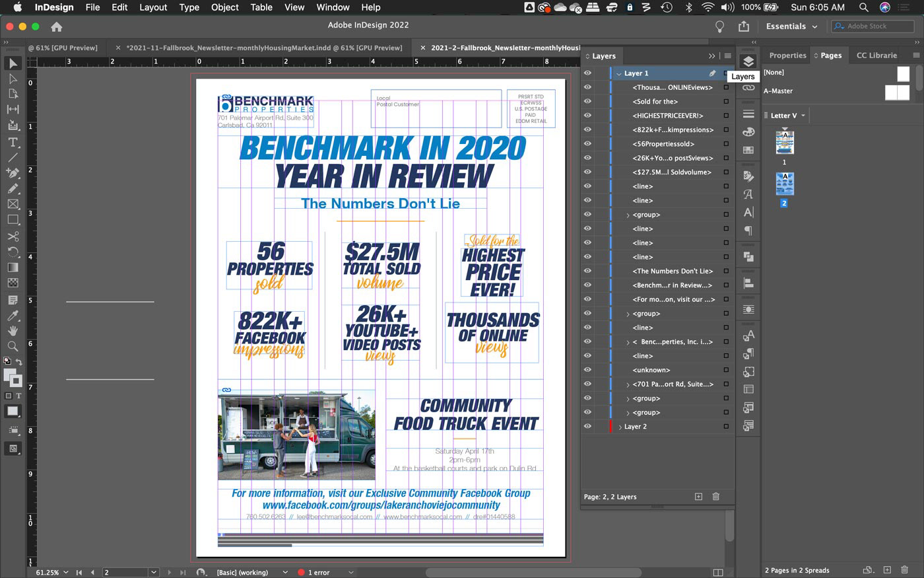Select the Rectangle Frame tool
The width and height of the screenshot is (924, 578).
pyautogui.click(x=13, y=204)
